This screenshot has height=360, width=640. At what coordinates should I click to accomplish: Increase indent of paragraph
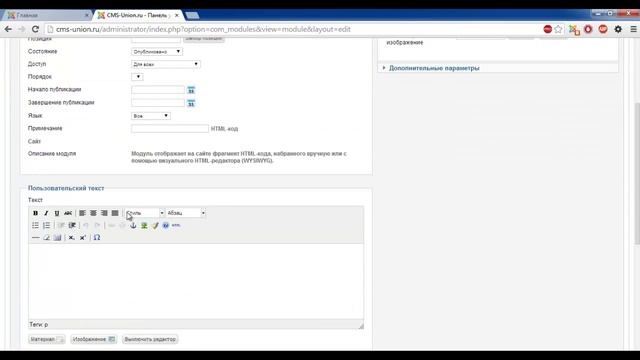coord(72,225)
